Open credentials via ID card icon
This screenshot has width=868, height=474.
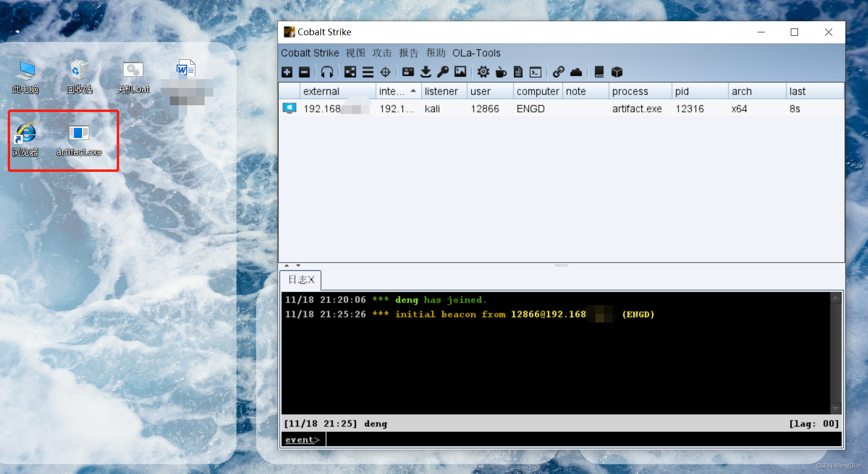(408, 72)
